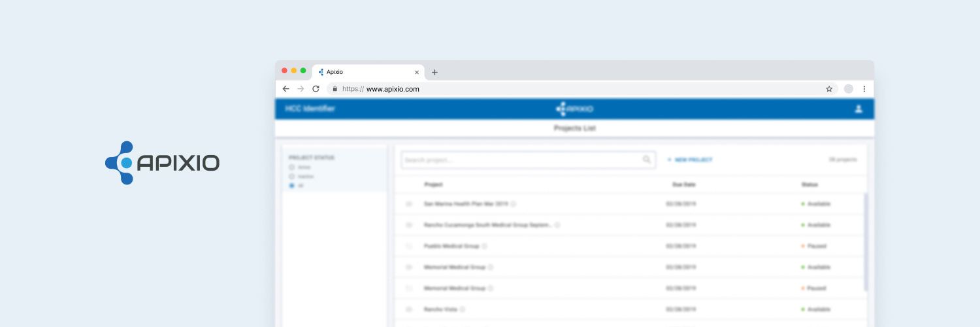Open the Rancho Vista project
Screen dimensions: 980x327
[x=441, y=309]
